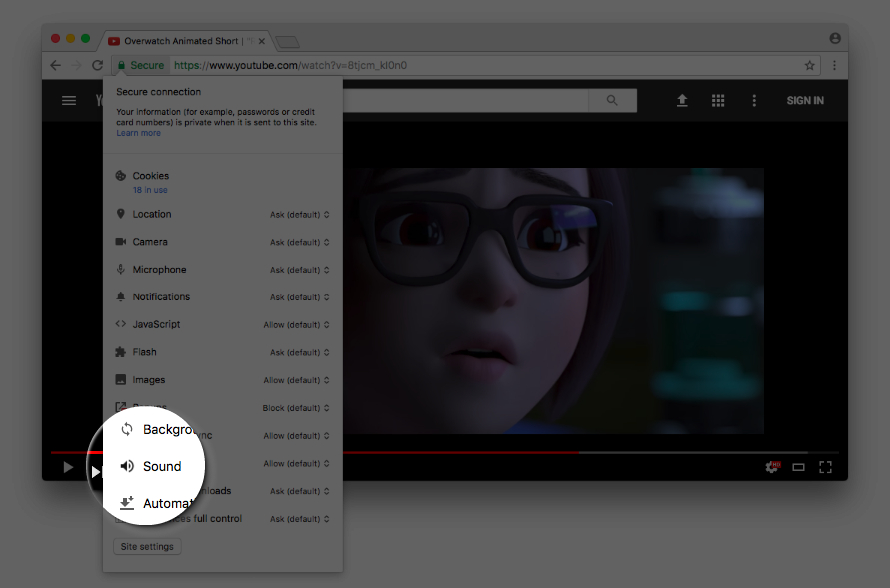Image resolution: width=890 pixels, height=588 pixels.
Task: Select the Overwatch Animated Short tab
Action: click(x=183, y=41)
